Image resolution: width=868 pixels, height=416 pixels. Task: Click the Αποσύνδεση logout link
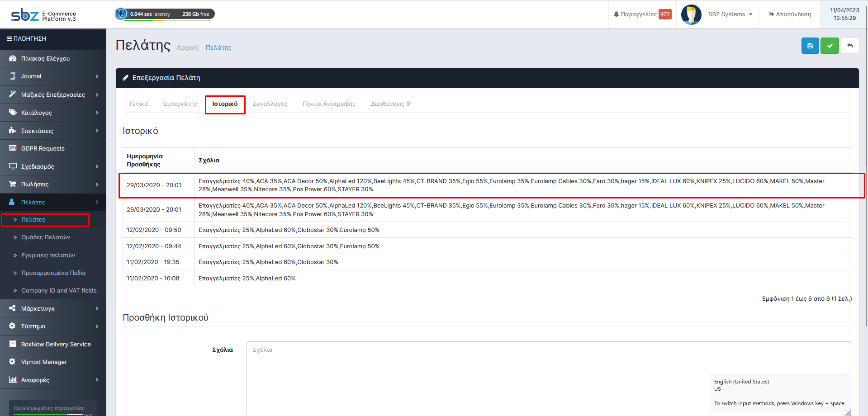click(x=790, y=14)
